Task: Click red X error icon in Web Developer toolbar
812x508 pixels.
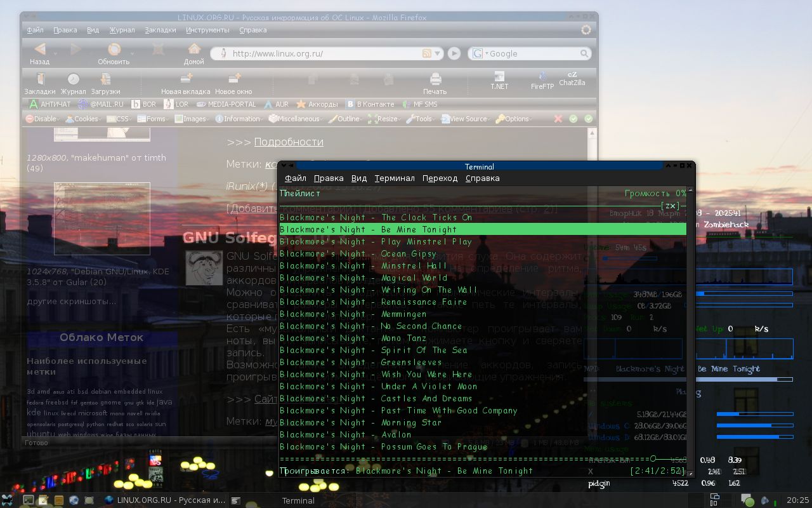Action: [x=558, y=119]
